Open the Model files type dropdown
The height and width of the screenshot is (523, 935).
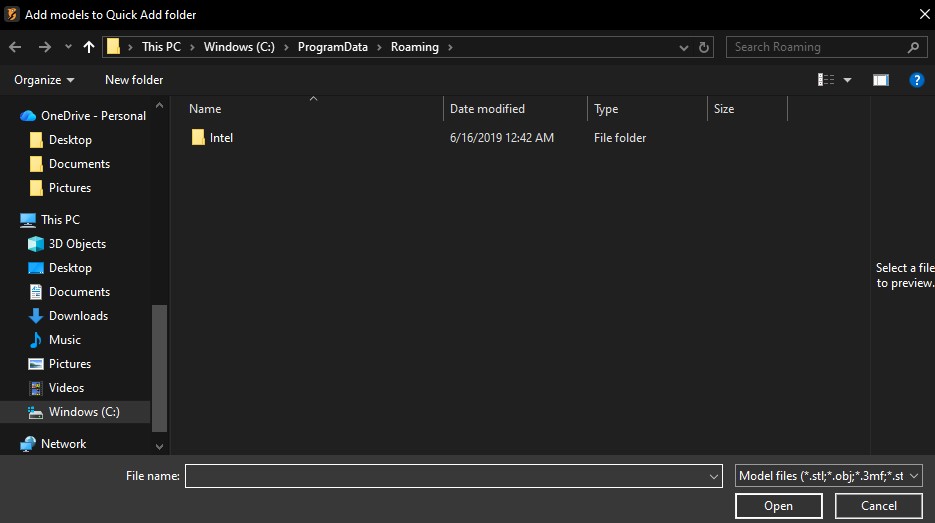tap(828, 476)
